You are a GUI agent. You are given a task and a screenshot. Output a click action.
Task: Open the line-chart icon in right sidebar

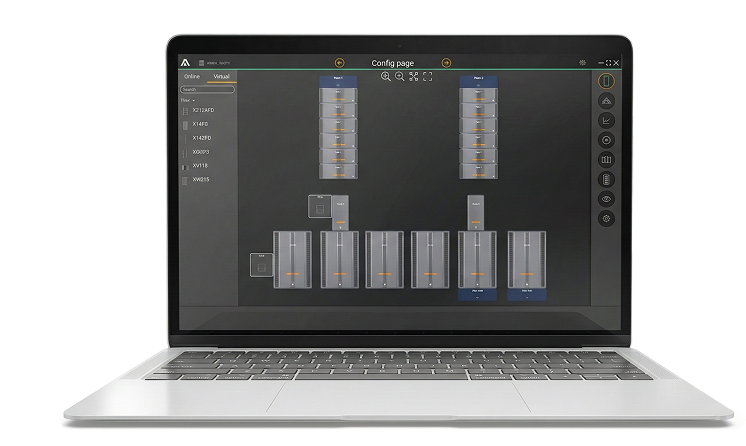(x=606, y=120)
